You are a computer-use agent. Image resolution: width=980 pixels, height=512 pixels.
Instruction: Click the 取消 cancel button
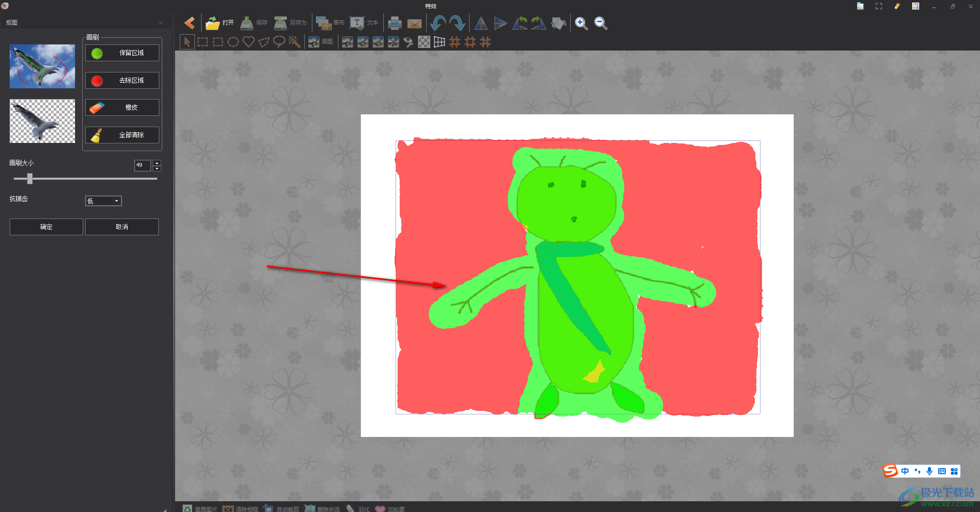[122, 227]
